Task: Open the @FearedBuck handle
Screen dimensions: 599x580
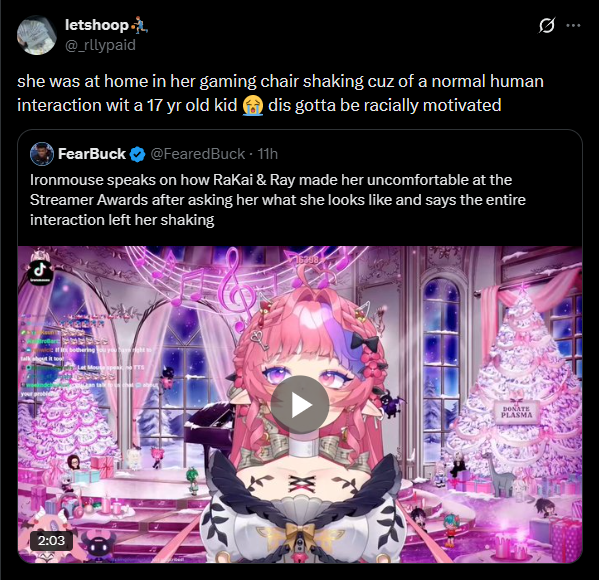Action: click(x=198, y=154)
